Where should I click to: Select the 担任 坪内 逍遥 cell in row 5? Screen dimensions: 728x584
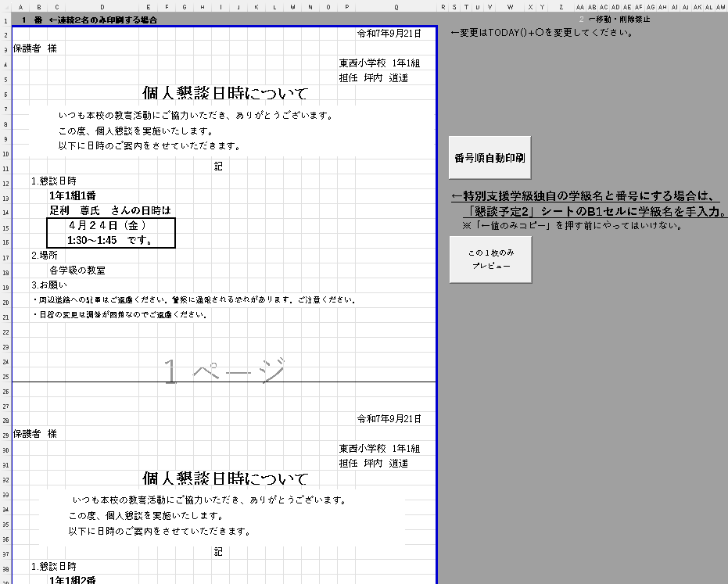click(x=373, y=78)
